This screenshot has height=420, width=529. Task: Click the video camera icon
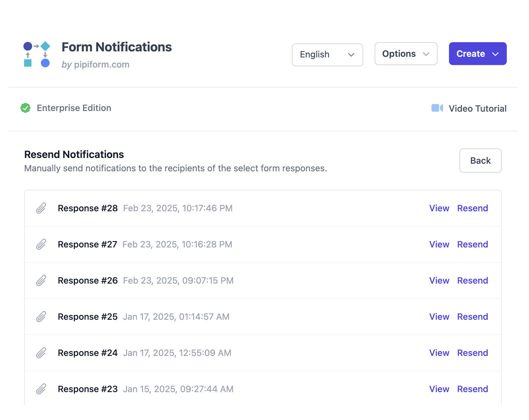(x=437, y=108)
